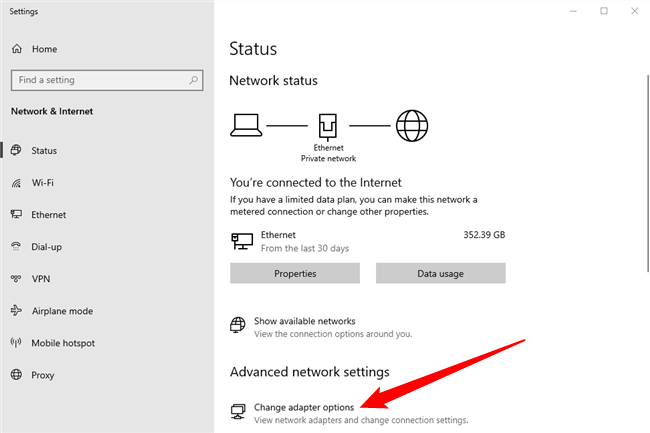The height and width of the screenshot is (433, 650).
Task: Open the Wi-Fi settings page
Action: pyautogui.click(x=43, y=183)
